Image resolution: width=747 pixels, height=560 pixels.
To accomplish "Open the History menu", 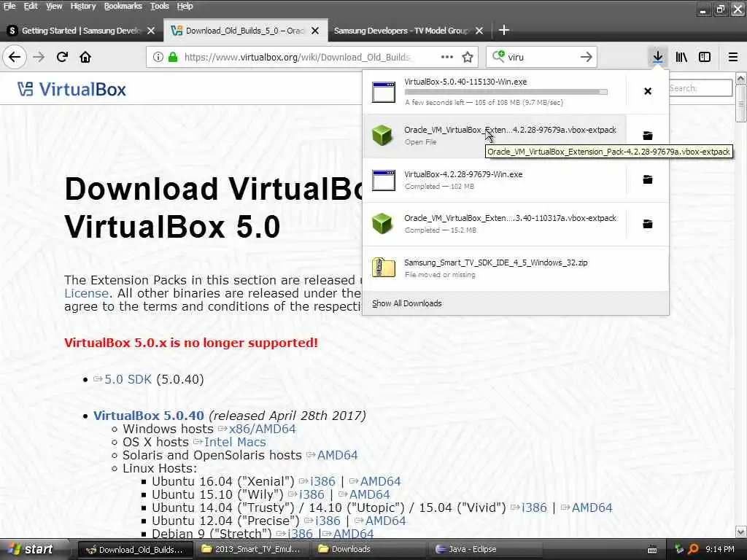I will [x=83, y=6].
